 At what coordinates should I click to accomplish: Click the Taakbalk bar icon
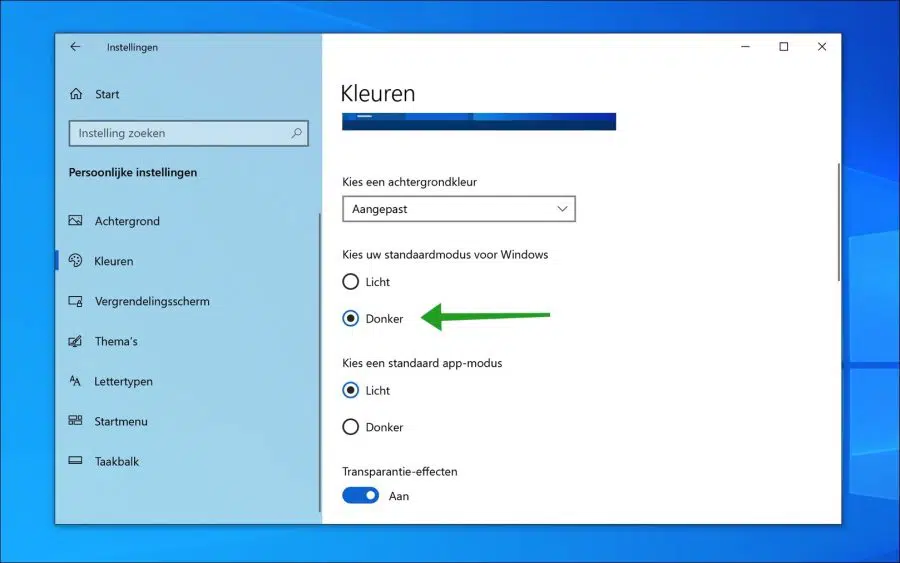(x=75, y=460)
